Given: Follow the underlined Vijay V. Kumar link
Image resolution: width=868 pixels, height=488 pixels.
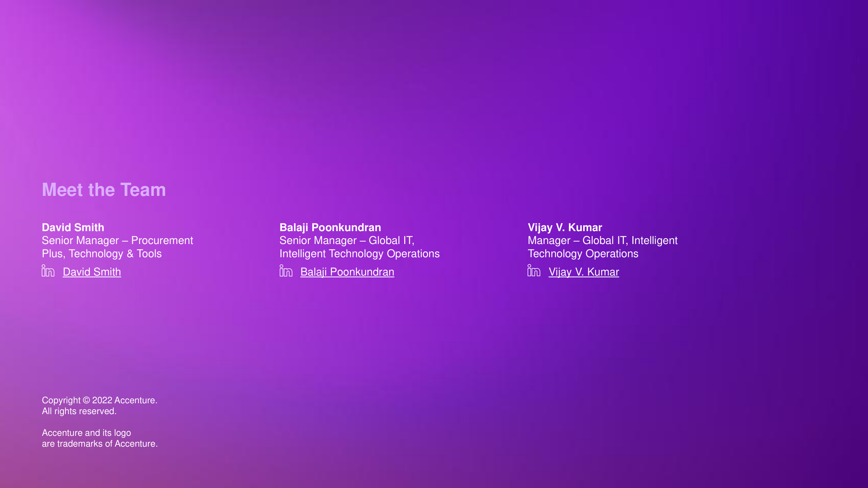Looking at the screenshot, I should [x=584, y=272].
